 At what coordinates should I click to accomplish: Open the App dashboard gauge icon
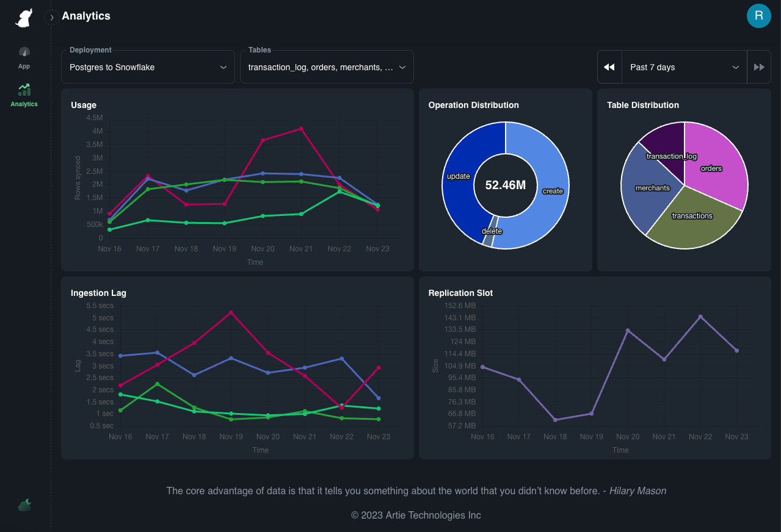(x=24, y=52)
